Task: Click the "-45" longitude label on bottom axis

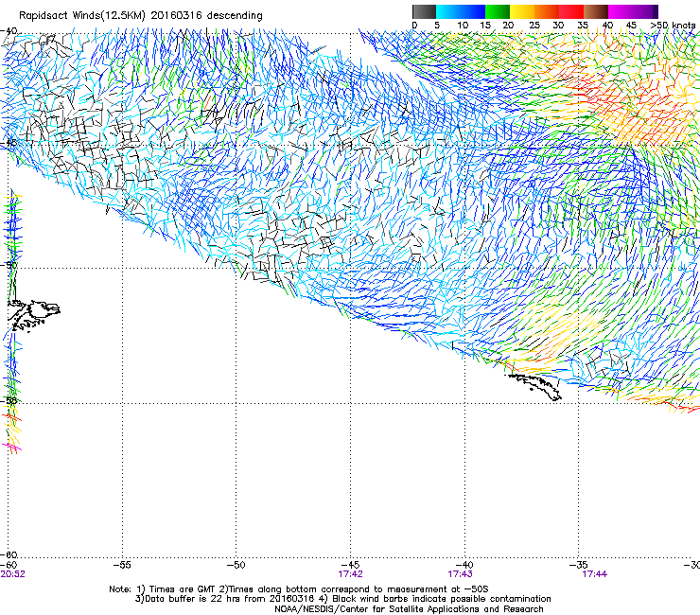Action: point(350,565)
